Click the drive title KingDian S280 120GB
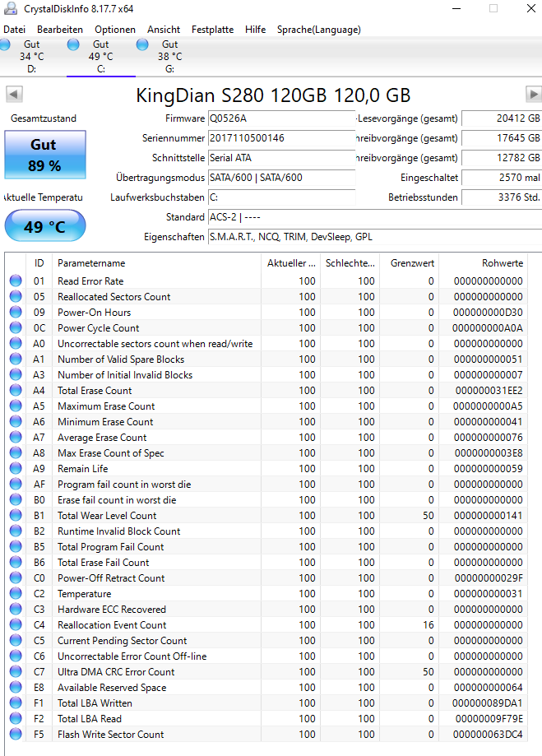542x756 pixels. (x=273, y=95)
